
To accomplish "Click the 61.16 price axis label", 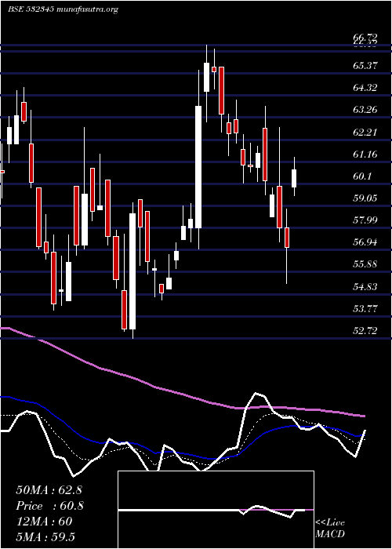I will [x=365, y=154].
